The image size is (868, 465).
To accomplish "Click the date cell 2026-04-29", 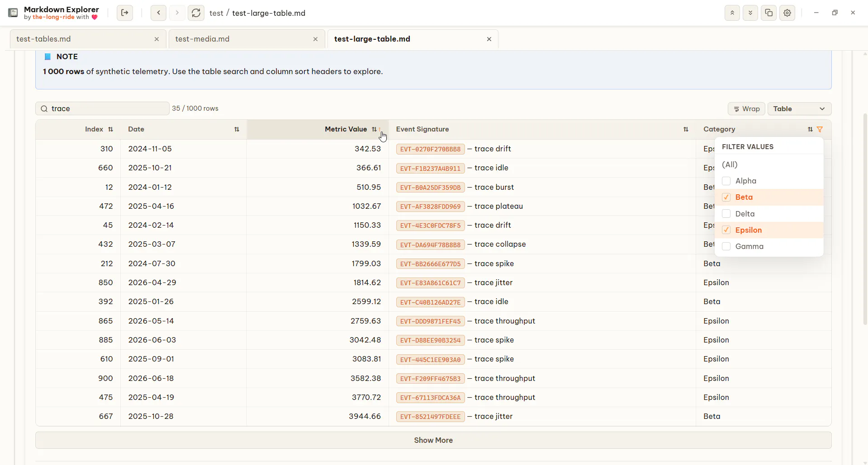I will click(152, 282).
